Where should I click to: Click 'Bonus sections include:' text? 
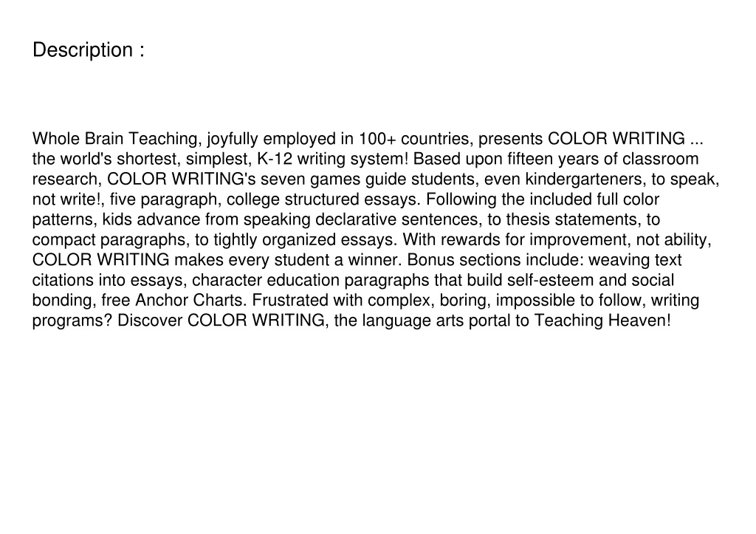coord(495,261)
